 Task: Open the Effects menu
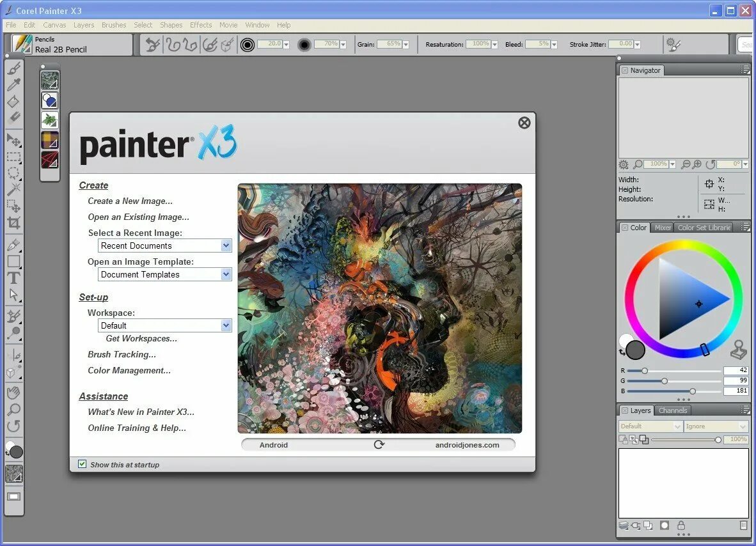coord(201,25)
